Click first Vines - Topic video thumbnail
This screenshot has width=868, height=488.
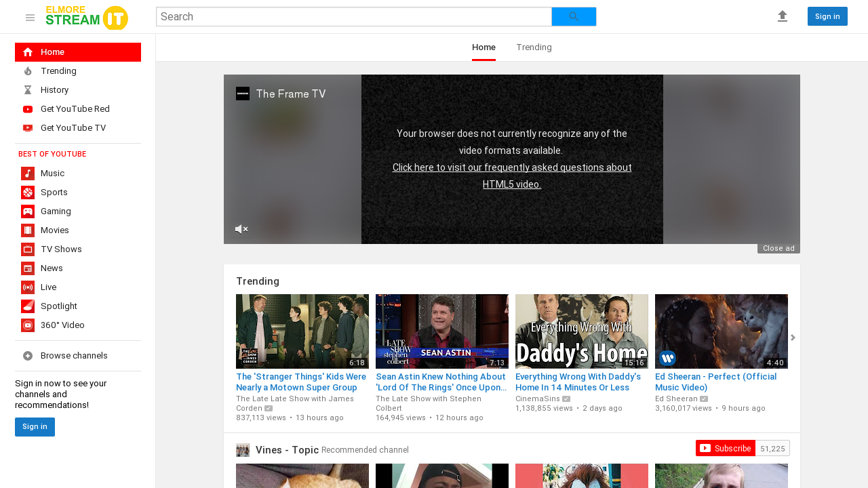[302, 476]
